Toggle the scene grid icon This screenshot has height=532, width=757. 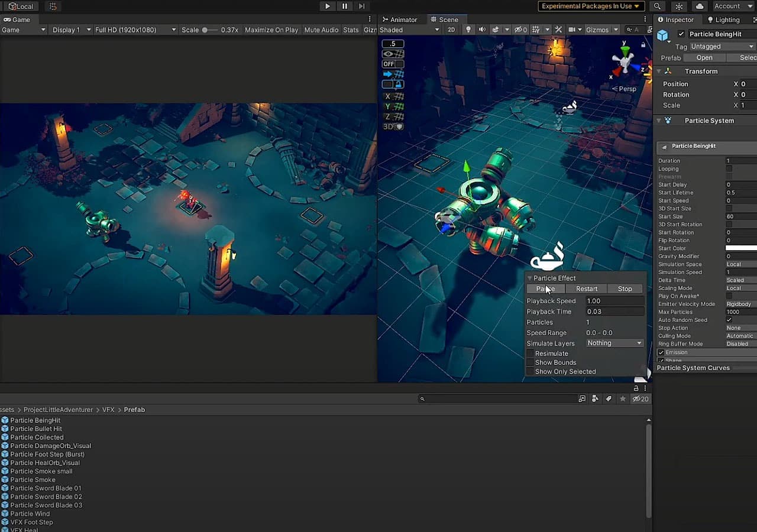pyautogui.click(x=536, y=30)
